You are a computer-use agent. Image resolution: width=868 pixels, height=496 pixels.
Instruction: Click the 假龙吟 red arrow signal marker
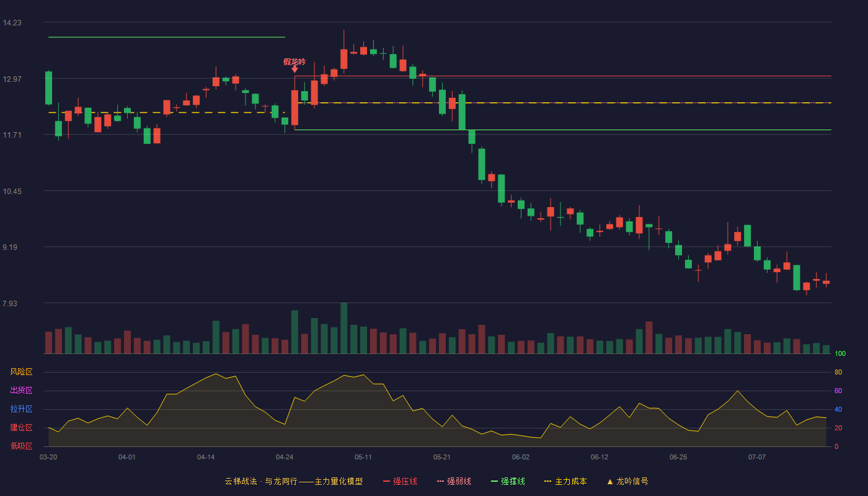click(294, 70)
